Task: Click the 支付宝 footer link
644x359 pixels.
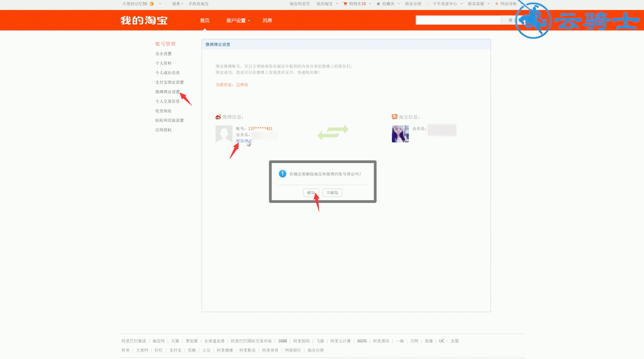Action: (x=175, y=350)
